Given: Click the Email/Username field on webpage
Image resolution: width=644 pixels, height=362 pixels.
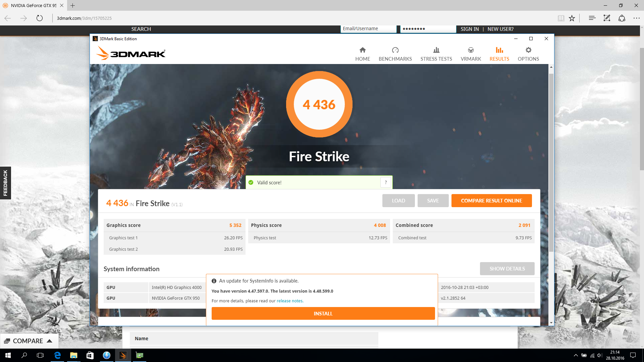Looking at the screenshot, I should click(x=368, y=29).
